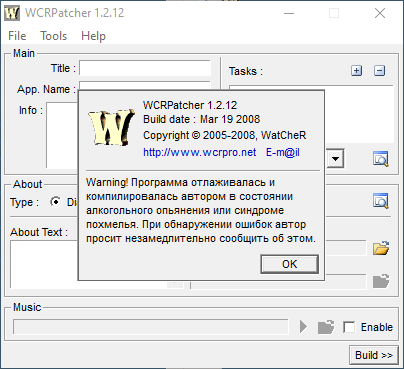Viewport: 404px width, 369px height.
Task: Click the Title input field
Action: click(x=145, y=68)
